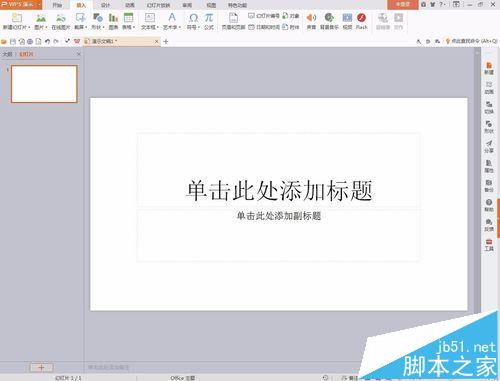
Task: Redo the action in quick toolbar
Action: (56, 41)
